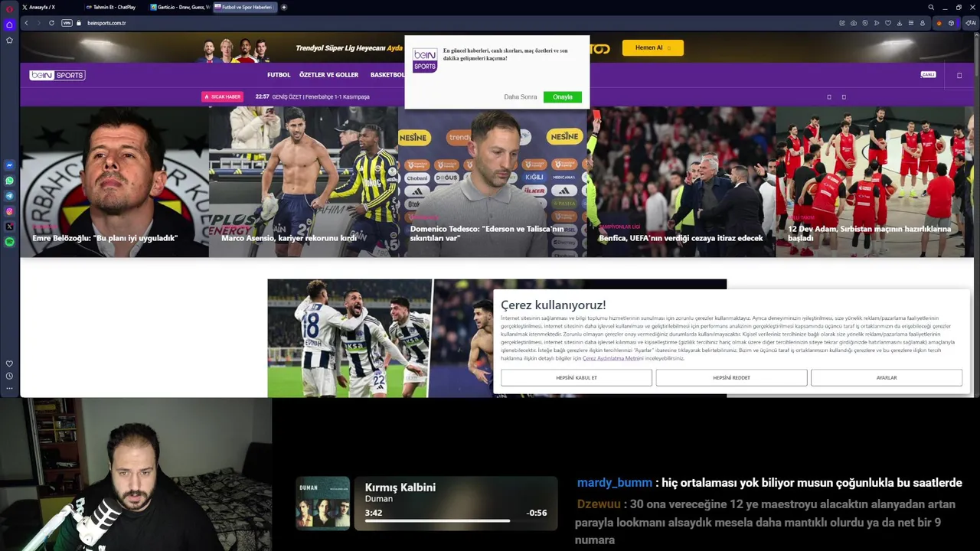Reload the page

pyautogui.click(x=51, y=23)
